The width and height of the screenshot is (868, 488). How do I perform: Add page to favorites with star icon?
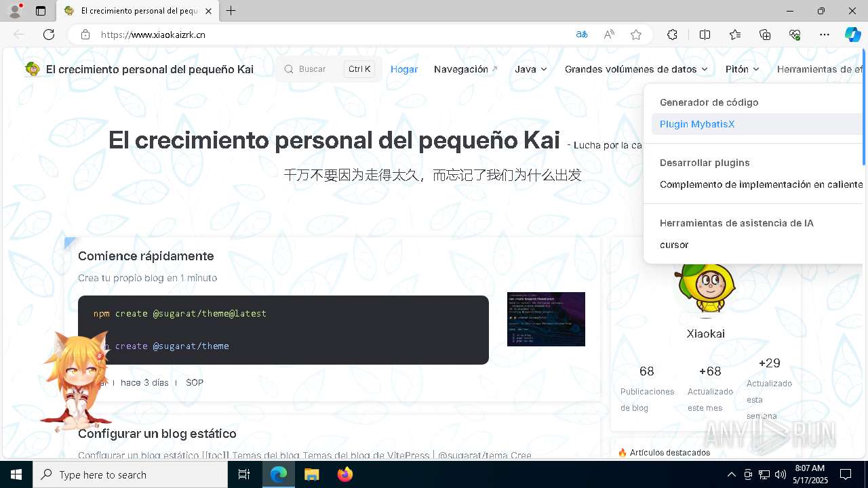pyautogui.click(x=636, y=35)
